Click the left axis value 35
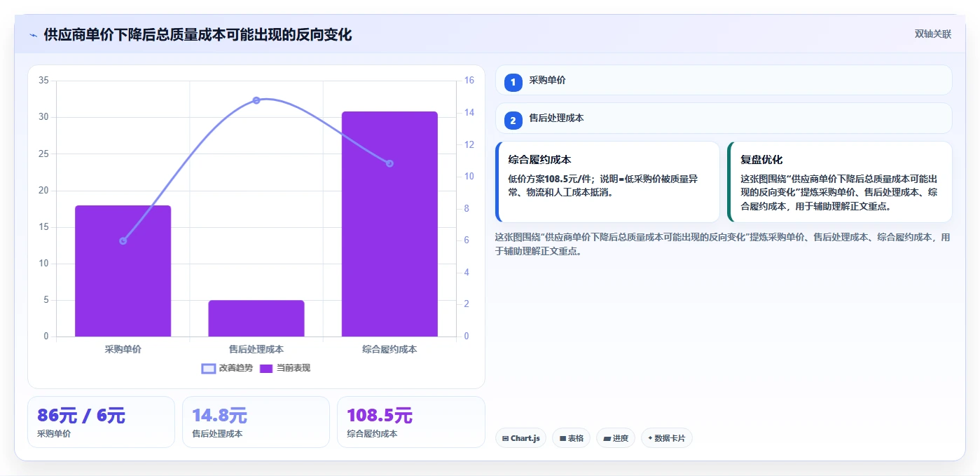The width and height of the screenshot is (980, 476). (x=43, y=81)
